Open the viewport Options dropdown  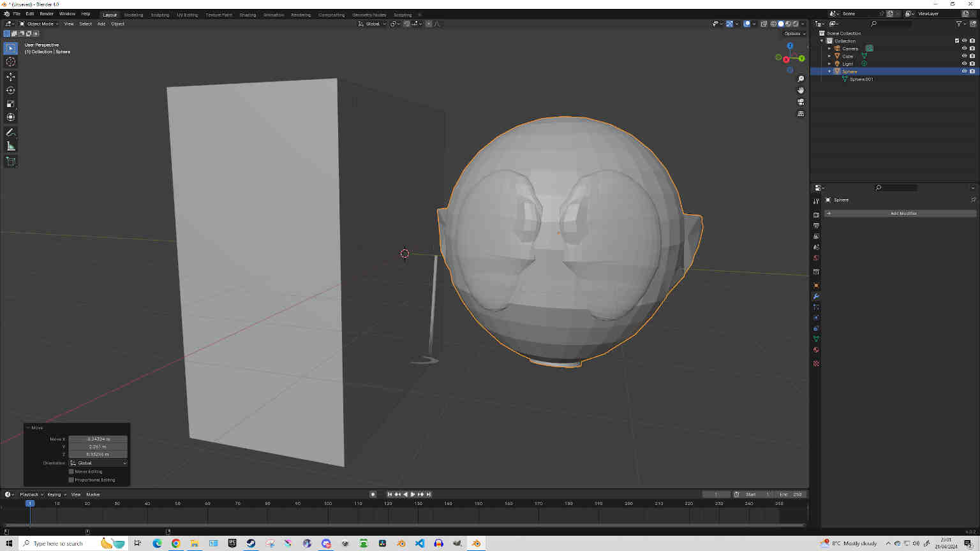point(794,33)
